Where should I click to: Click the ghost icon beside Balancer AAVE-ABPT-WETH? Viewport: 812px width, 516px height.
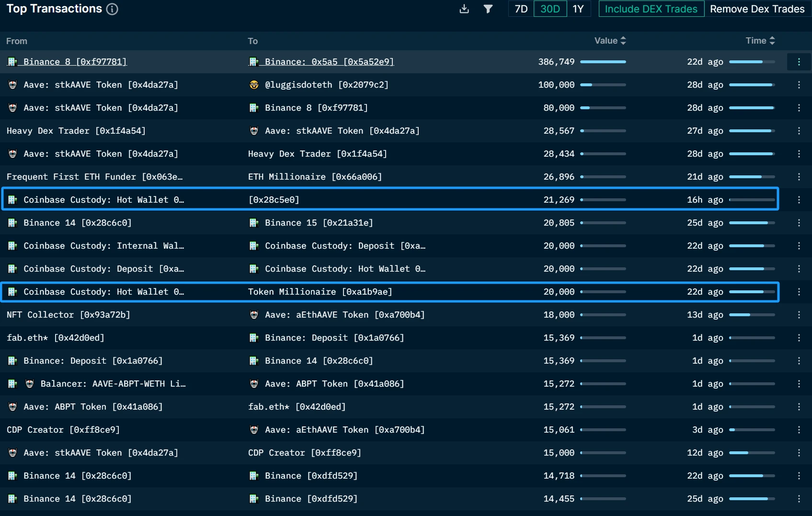[30, 384]
